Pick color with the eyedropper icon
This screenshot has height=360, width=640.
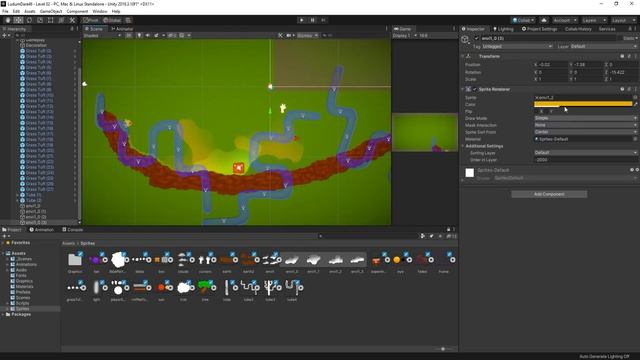[635, 104]
